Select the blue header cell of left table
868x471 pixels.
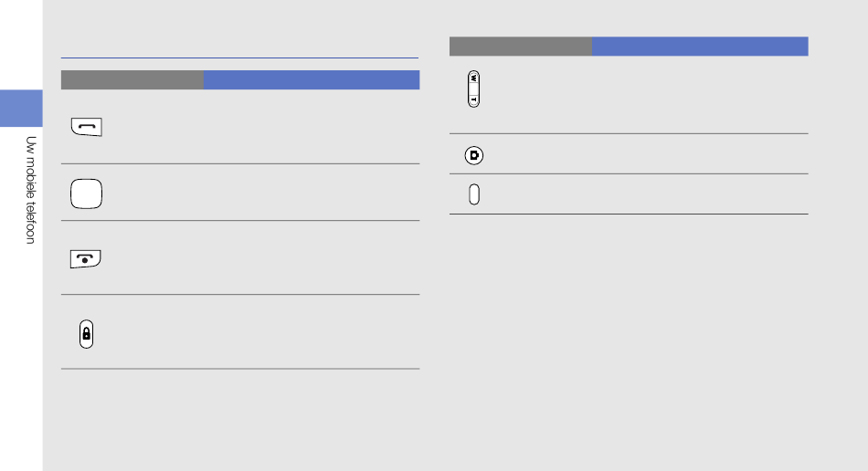point(312,79)
